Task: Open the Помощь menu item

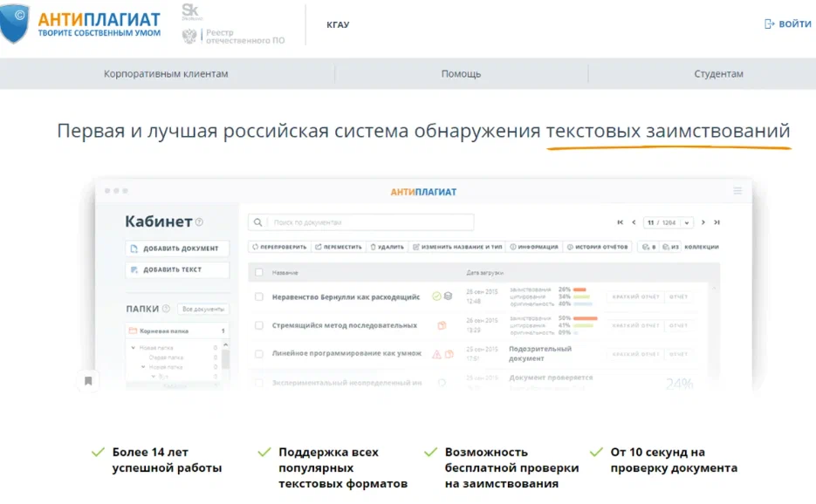Action: click(x=461, y=74)
